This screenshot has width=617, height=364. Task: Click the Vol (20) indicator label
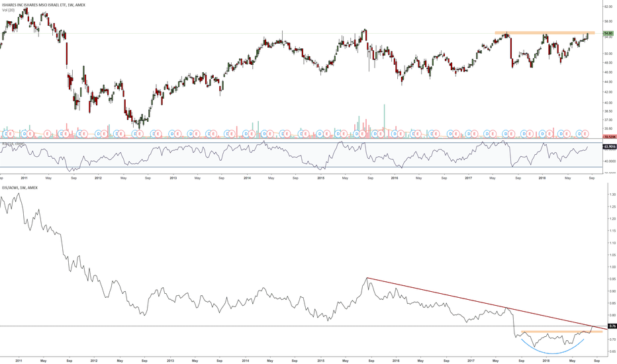pos(8,10)
